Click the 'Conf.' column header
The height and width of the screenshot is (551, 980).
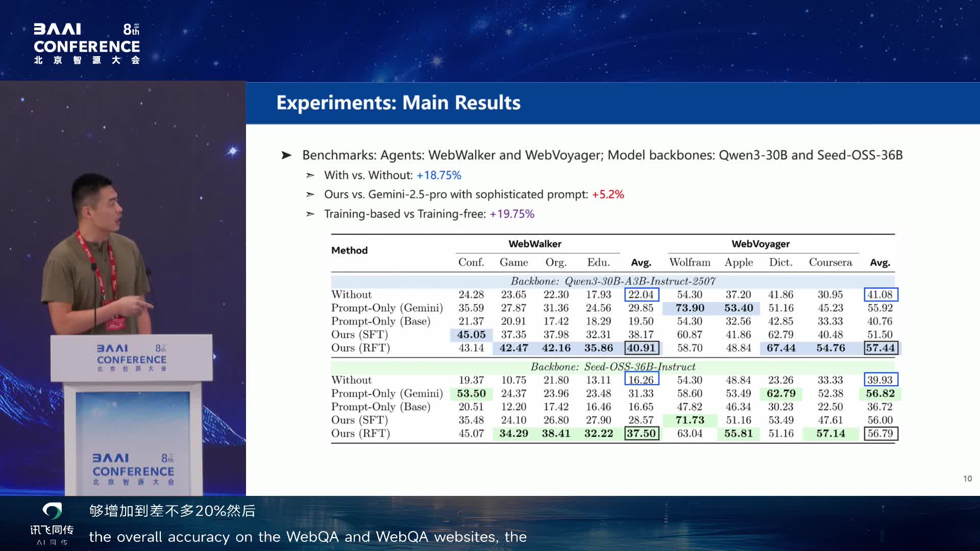coord(471,262)
